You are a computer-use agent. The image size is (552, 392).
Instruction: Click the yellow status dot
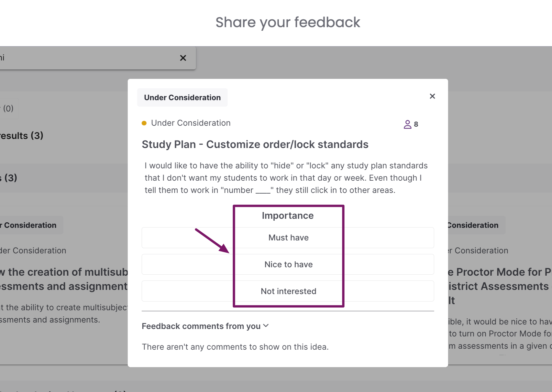[144, 123]
